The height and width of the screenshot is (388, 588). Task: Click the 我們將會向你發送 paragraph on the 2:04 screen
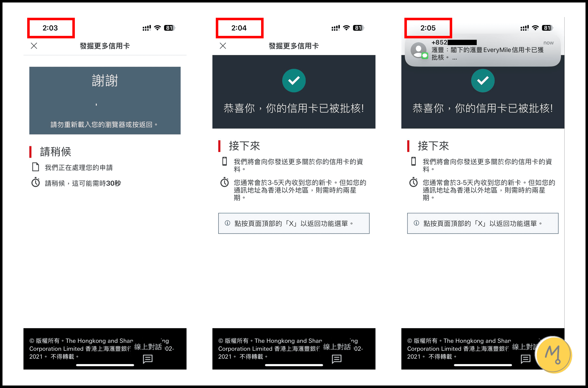pyautogui.click(x=298, y=165)
